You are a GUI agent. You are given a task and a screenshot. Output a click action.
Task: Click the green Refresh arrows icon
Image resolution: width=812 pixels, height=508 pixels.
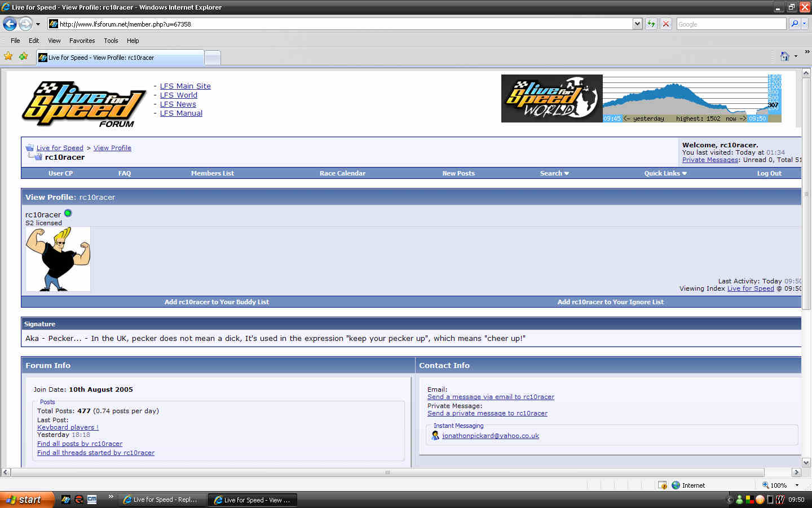click(651, 24)
